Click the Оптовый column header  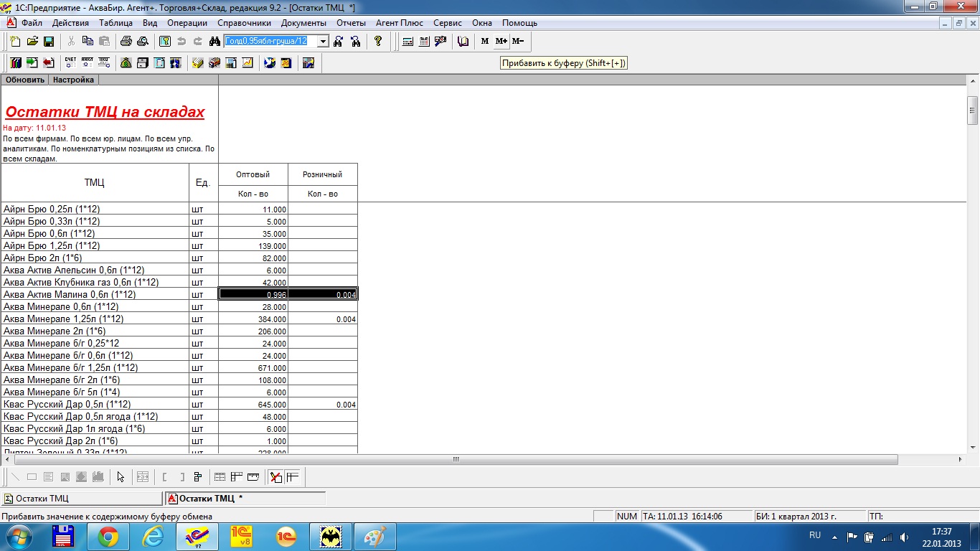253,174
